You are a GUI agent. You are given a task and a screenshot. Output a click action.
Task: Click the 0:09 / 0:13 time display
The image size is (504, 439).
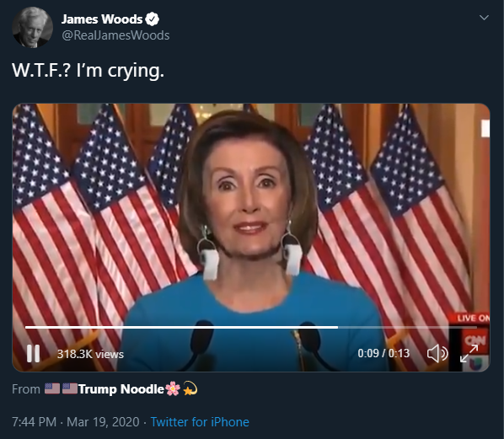(383, 354)
